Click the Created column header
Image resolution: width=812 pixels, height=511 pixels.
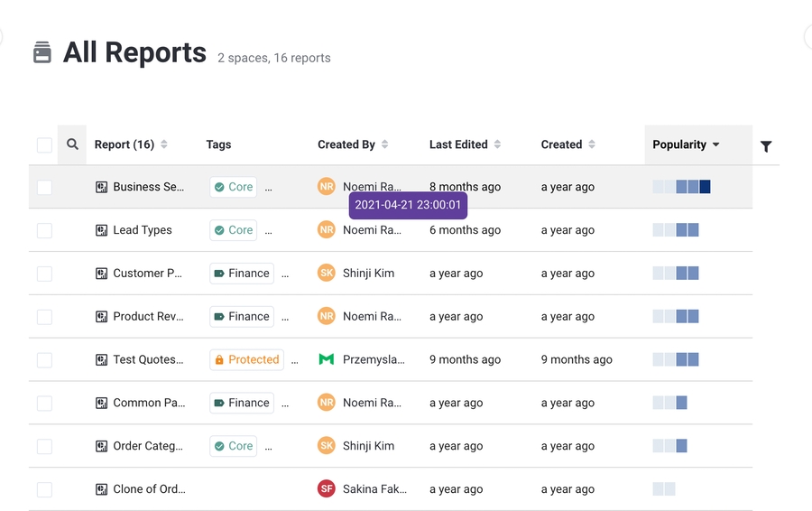tap(561, 144)
